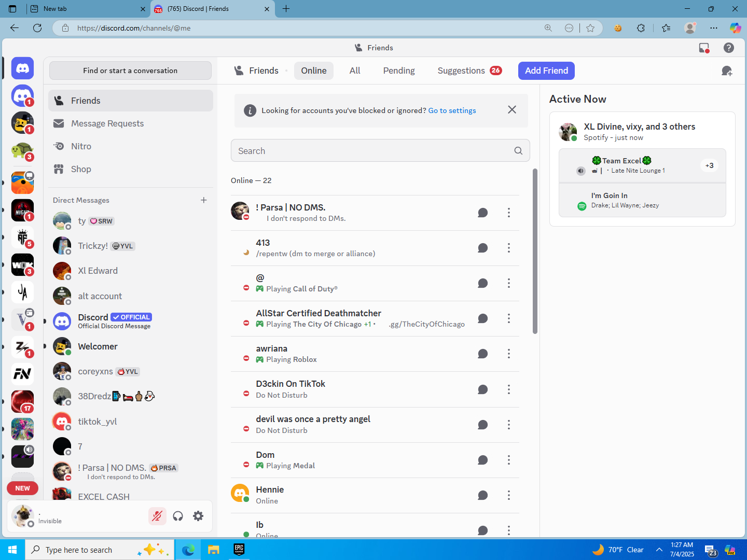Screen dimensions: 747x560
Task: Open More menu for awriana
Action: click(509, 354)
